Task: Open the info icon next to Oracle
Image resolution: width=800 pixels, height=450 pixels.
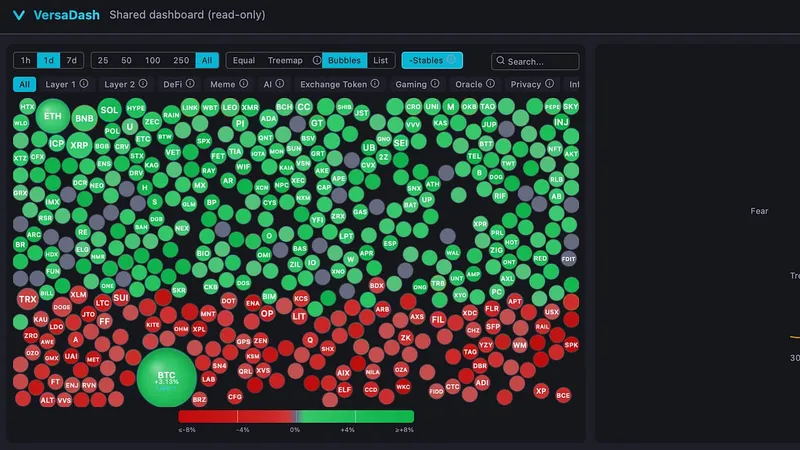Action: [x=490, y=84]
